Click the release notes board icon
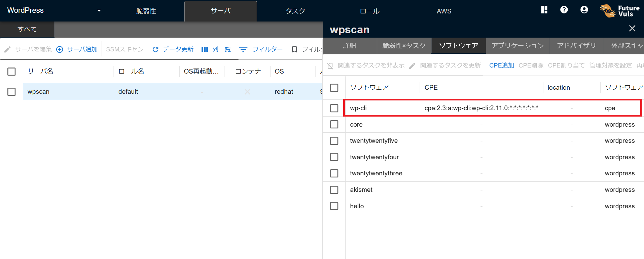Viewport: 644px width, 259px height. pyautogui.click(x=544, y=10)
